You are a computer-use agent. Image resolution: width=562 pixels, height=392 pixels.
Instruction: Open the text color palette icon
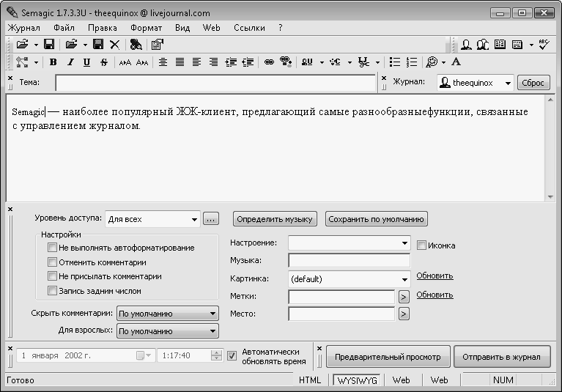(432, 62)
